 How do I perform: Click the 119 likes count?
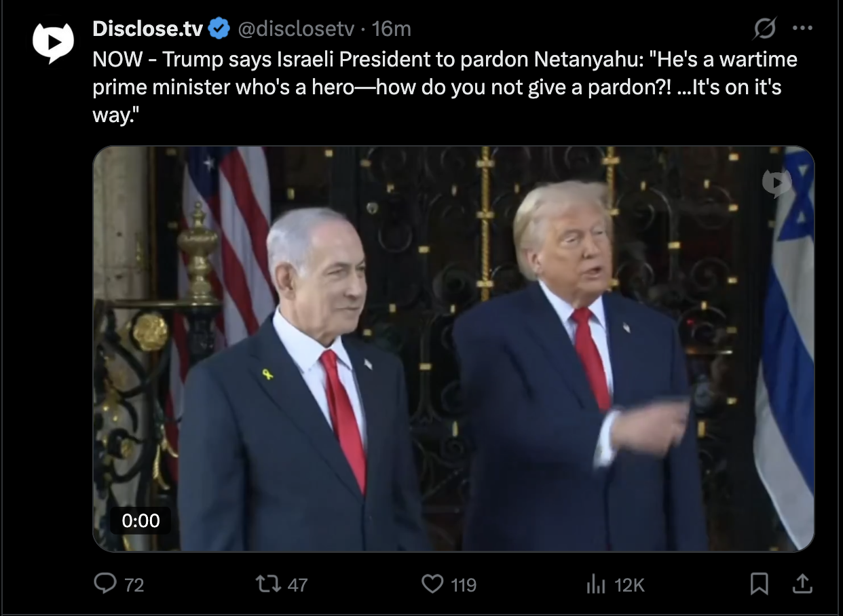coord(464,584)
